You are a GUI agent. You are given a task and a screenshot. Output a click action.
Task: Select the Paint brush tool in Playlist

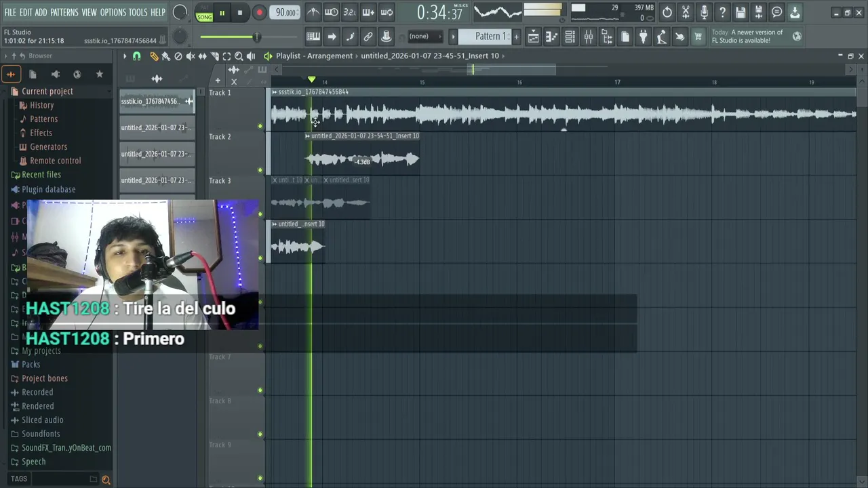click(166, 56)
